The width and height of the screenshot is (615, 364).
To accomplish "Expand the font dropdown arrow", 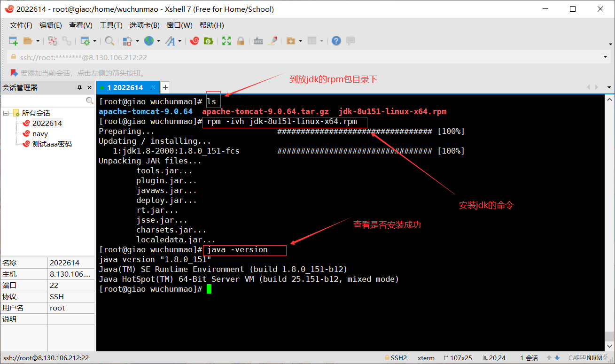I will click(180, 41).
